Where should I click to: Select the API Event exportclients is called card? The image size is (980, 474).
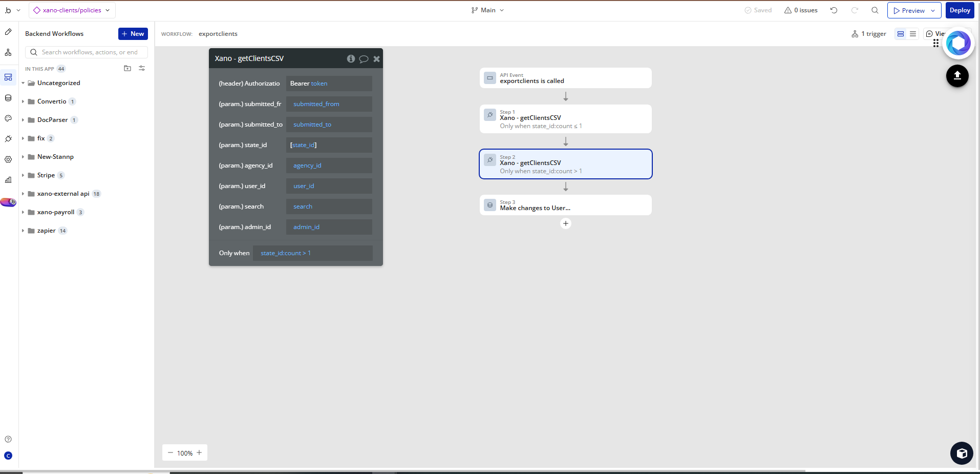coord(566,78)
